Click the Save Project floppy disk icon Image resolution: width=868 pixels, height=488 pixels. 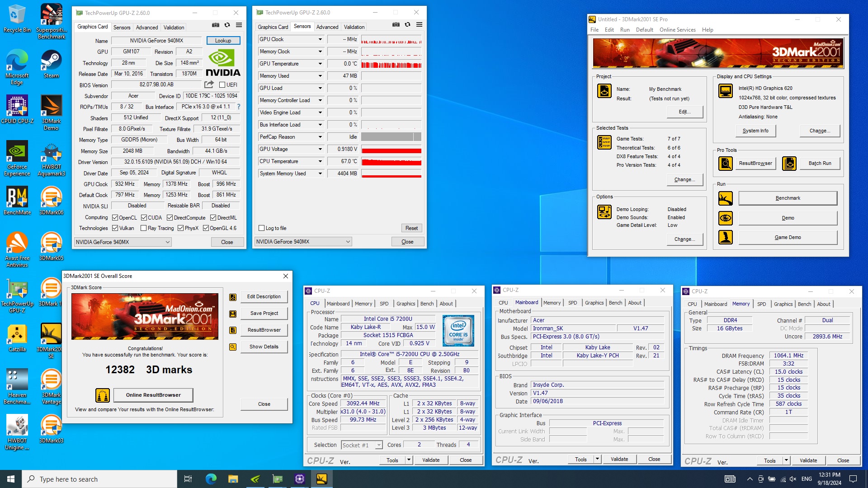coord(233,314)
